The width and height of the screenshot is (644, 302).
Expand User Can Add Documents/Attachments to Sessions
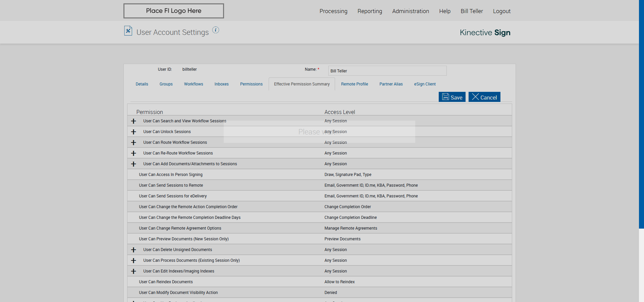pyautogui.click(x=133, y=164)
